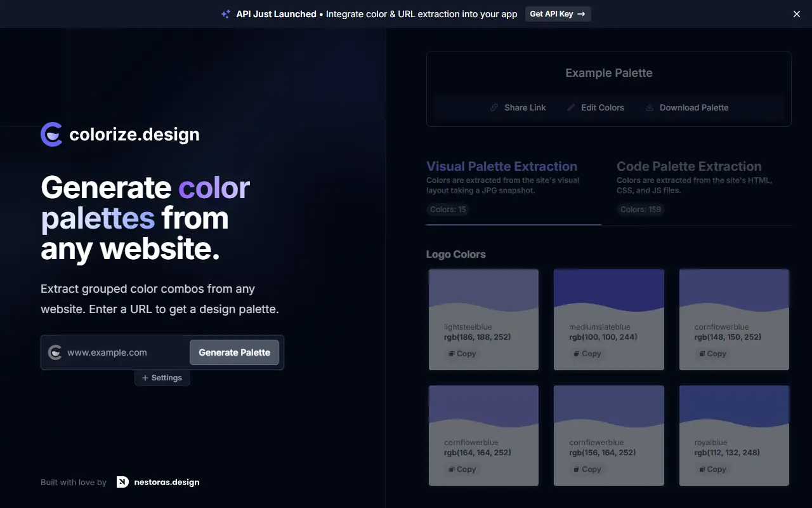Click the Colors: 159 badge
Viewport: 812px width, 508px height.
click(641, 210)
